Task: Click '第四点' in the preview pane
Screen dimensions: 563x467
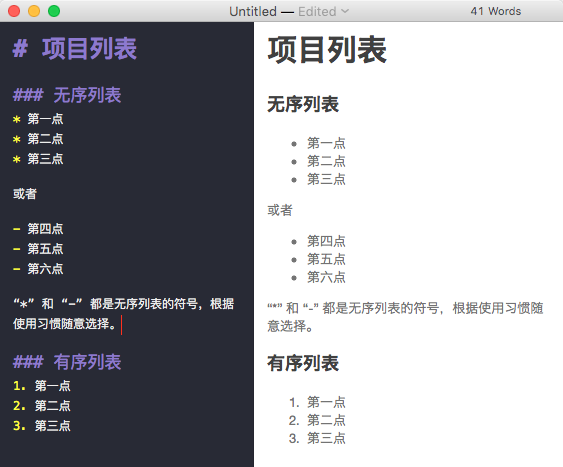Action: pyautogui.click(x=326, y=241)
